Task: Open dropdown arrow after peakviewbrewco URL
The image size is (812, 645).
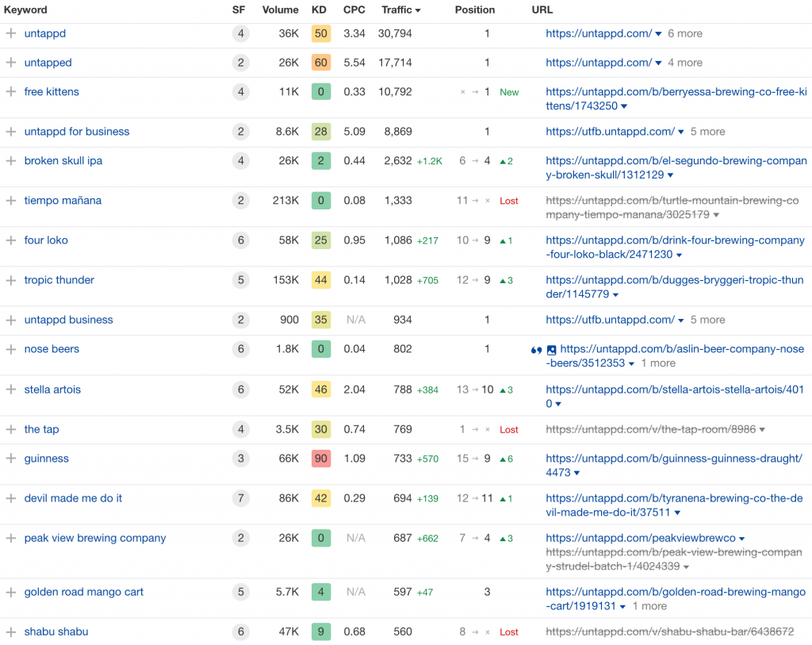Action: point(741,539)
